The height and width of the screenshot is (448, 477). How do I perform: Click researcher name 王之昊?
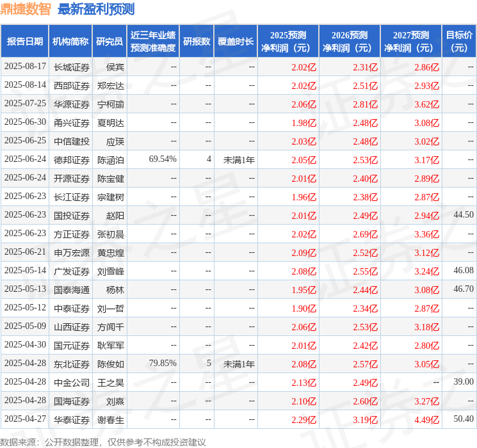coord(111,383)
